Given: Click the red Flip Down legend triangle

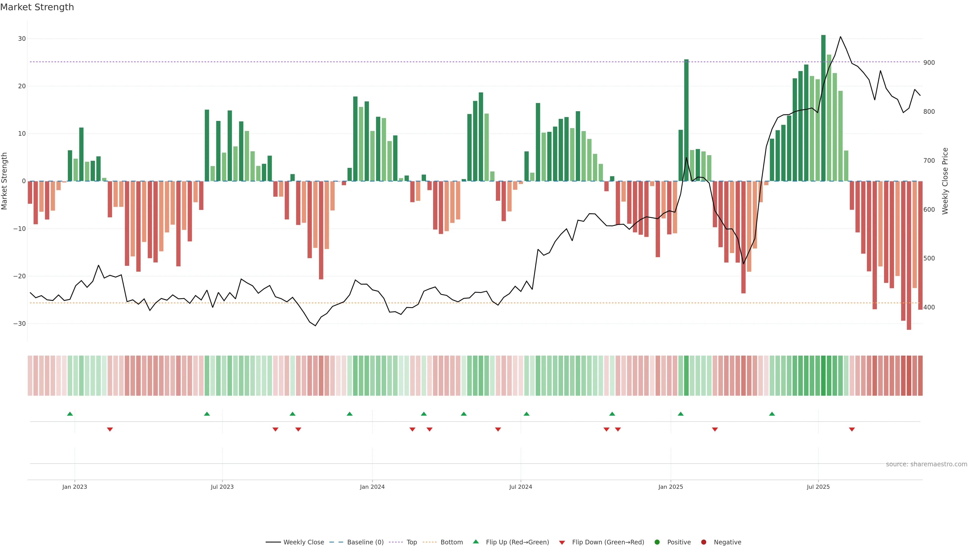Looking at the screenshot, I should [562, 542].
